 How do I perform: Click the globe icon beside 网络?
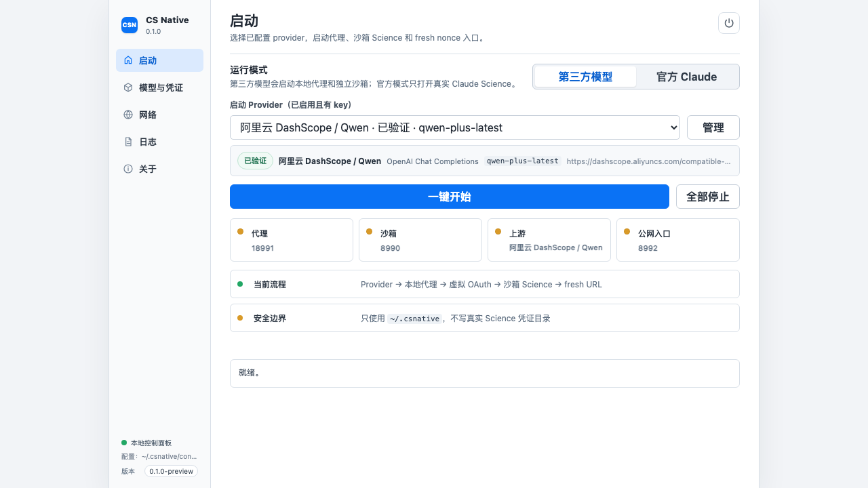pos(128,115)
